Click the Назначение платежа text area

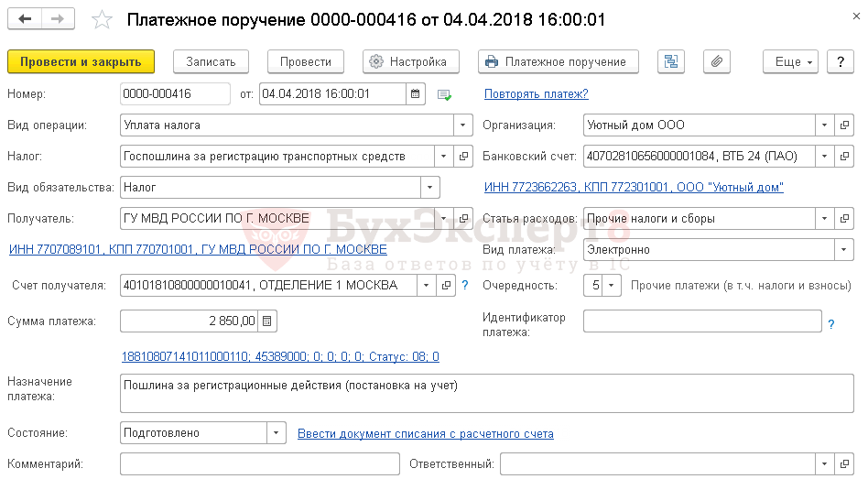[x=486, y=393]
